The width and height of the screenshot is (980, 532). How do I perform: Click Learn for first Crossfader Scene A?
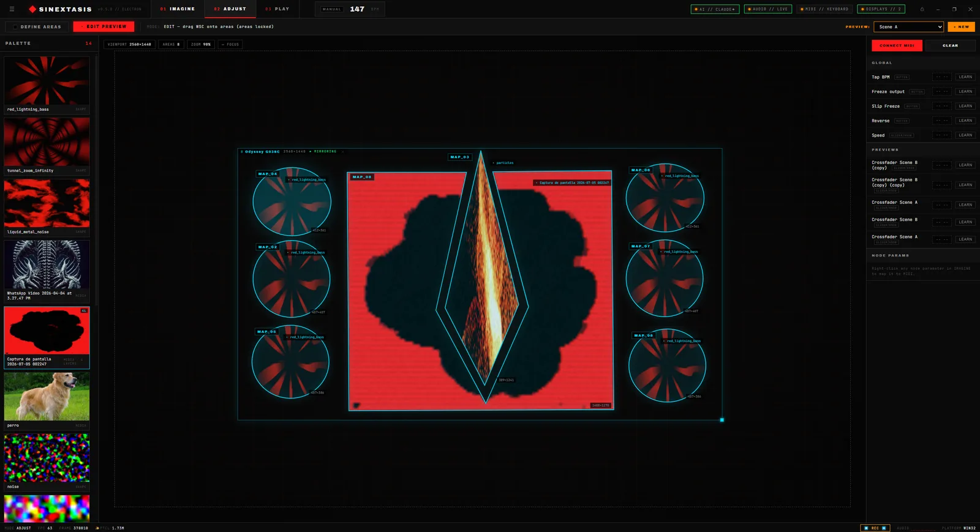pos(965,205)
